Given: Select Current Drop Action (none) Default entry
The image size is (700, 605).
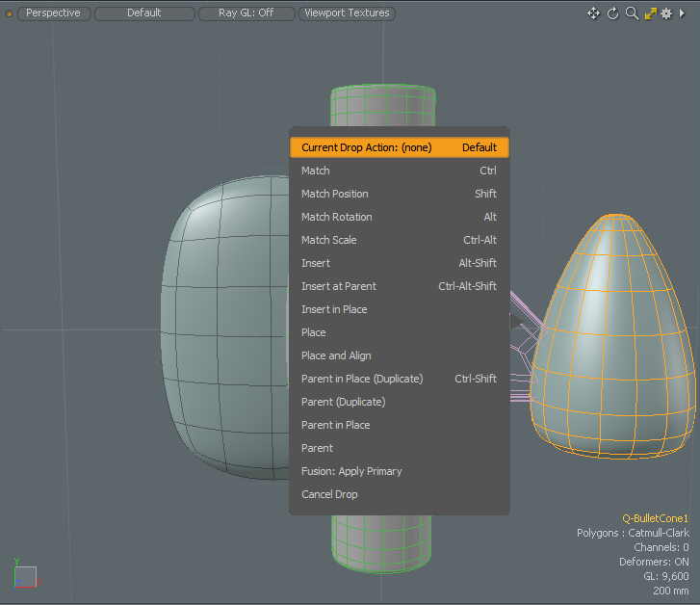Looking at the screenshot, I should 399,147.
